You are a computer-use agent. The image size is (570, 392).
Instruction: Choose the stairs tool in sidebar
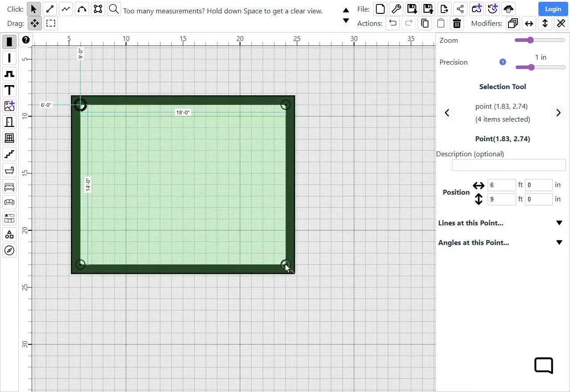pos(9,154)
